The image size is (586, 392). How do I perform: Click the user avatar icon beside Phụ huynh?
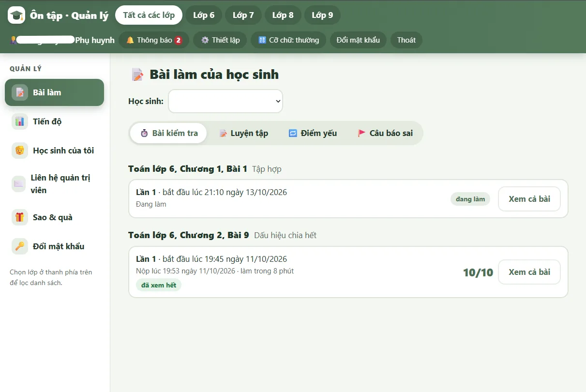coord(14,40)
